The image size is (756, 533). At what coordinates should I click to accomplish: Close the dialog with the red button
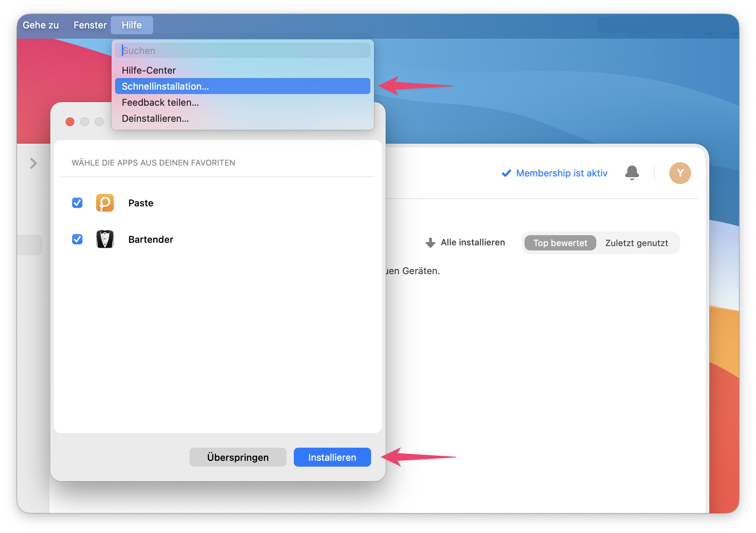(70, 122)
